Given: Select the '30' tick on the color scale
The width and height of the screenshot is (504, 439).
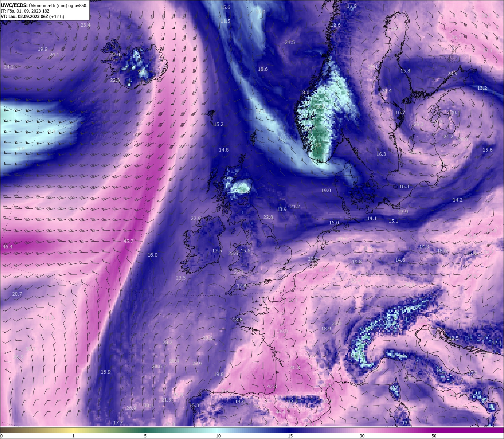Looking at the screenshot, I should pyautogui.click(x=362, y=436).
